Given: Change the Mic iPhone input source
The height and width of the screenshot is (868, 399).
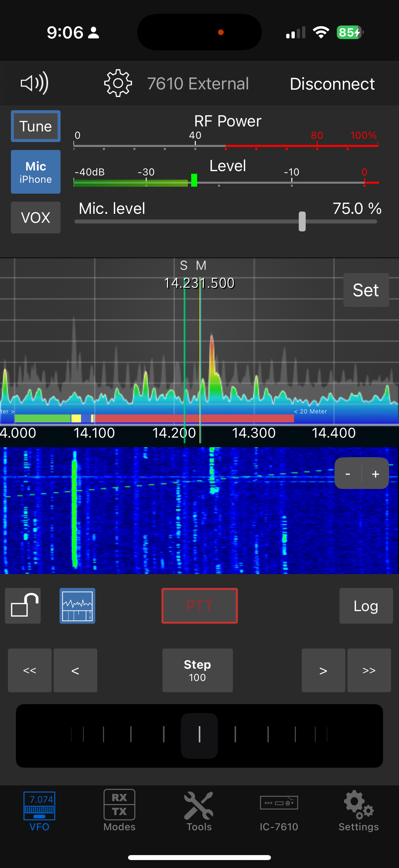Looking at the screenshot, I should tap(36, 172).
